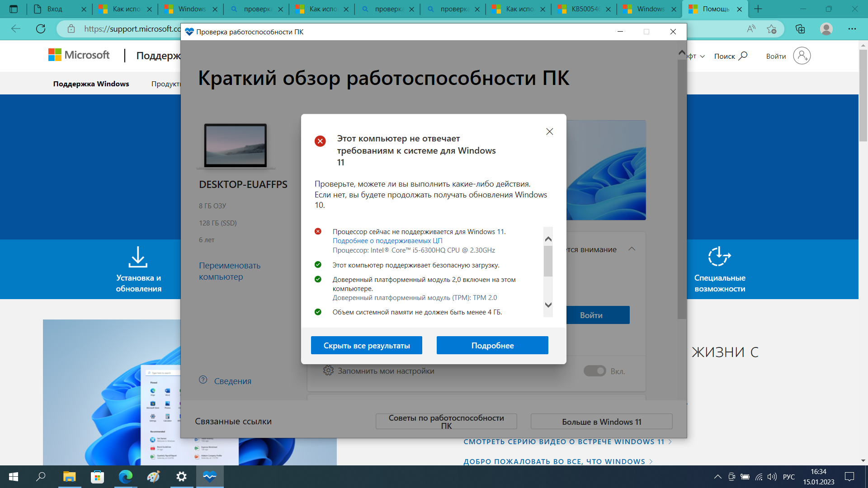The height and width of the screenshot is (488, 868).
Task: Open 'Сведения' in PC Health Check
Action: pos(232,381)
